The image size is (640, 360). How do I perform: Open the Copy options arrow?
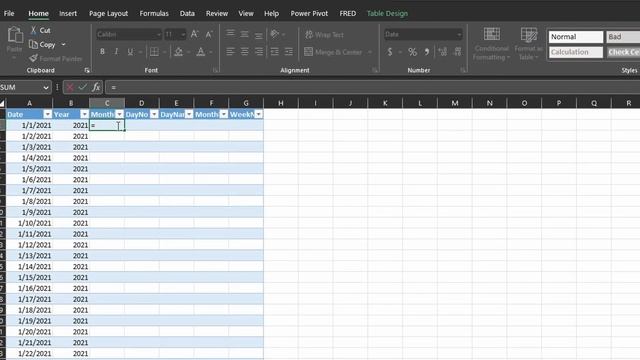(x=63, y=44)
